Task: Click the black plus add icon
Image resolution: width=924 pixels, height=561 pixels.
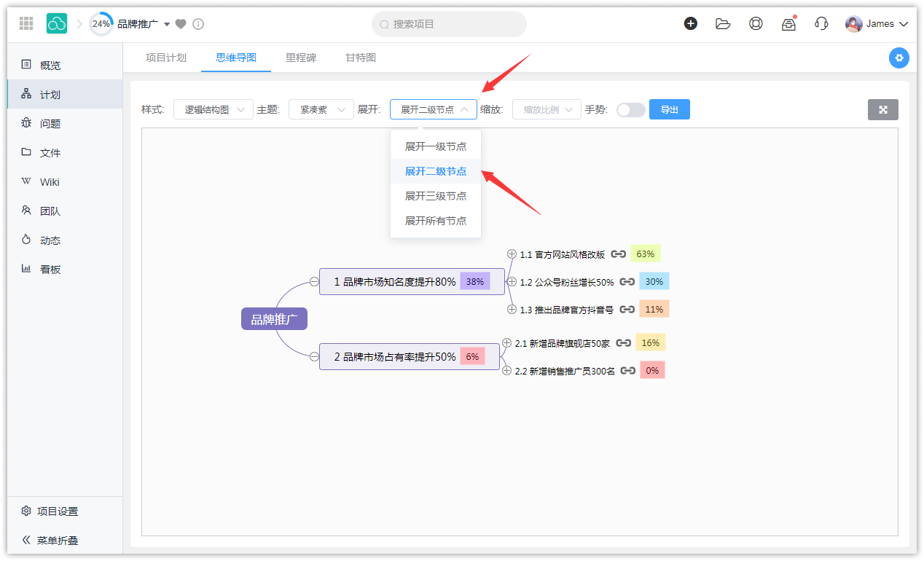Action: tap(690, 24)
